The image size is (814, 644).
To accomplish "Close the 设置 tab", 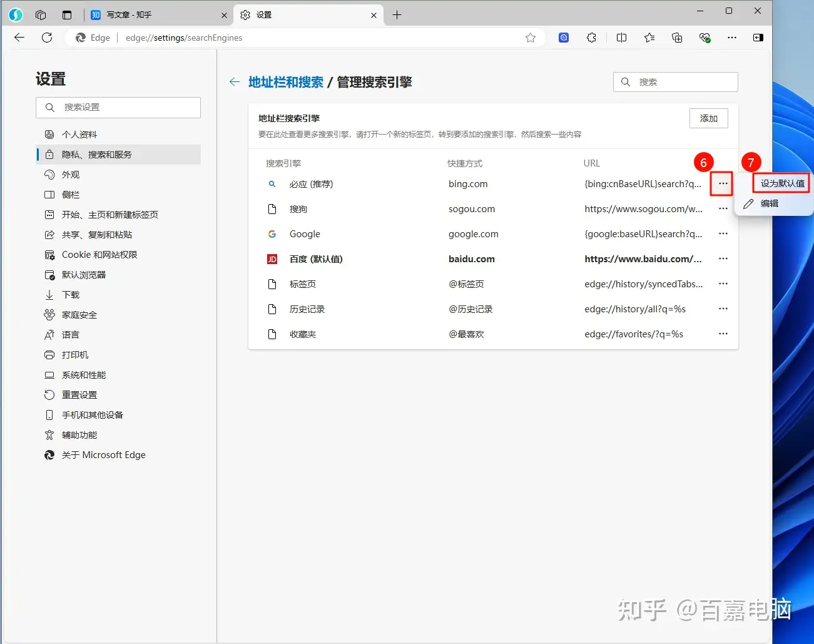I will click(x=374, y=15).
